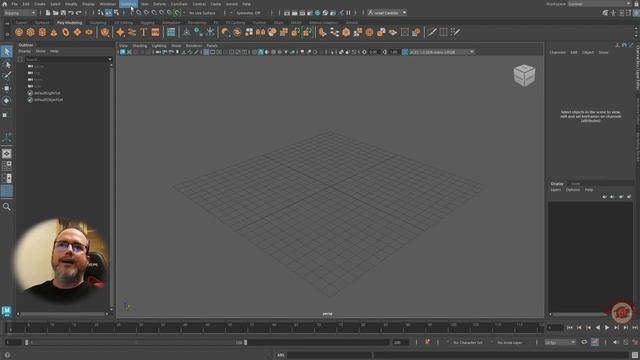Click the SVG shelf icon
640x360 pixels.
tap(156, 32)
